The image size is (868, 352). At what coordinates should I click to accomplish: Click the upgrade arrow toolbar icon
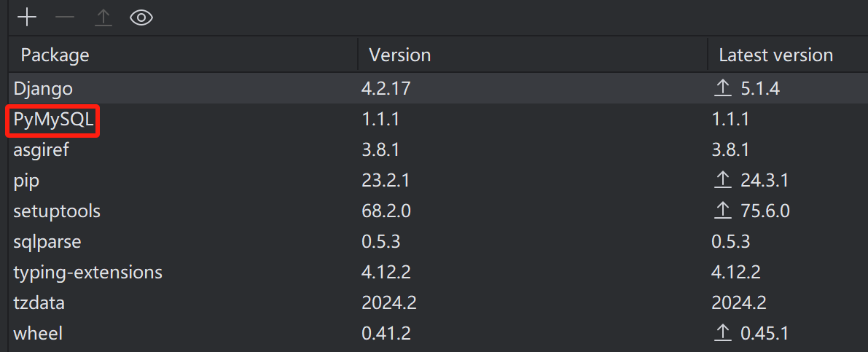(103, 17)
